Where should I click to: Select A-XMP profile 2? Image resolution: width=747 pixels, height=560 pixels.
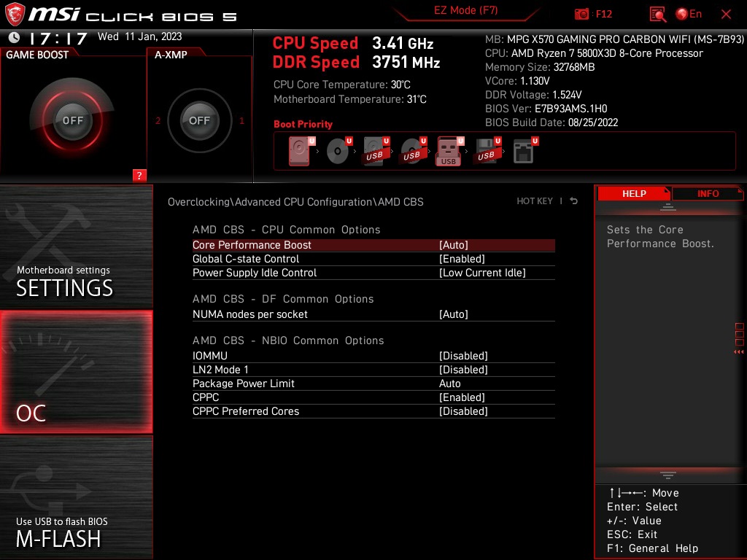coord(158,120)
